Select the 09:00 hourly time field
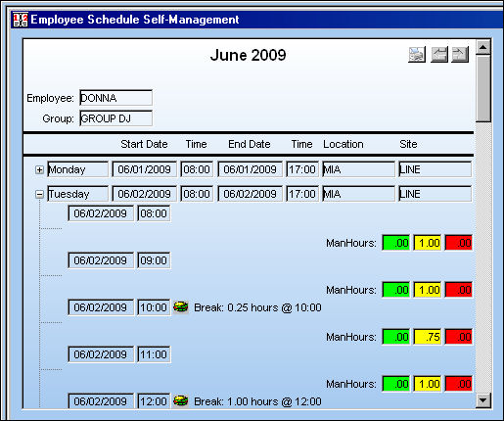The height and width of the screenshot is (421, 504). (154, 260)
